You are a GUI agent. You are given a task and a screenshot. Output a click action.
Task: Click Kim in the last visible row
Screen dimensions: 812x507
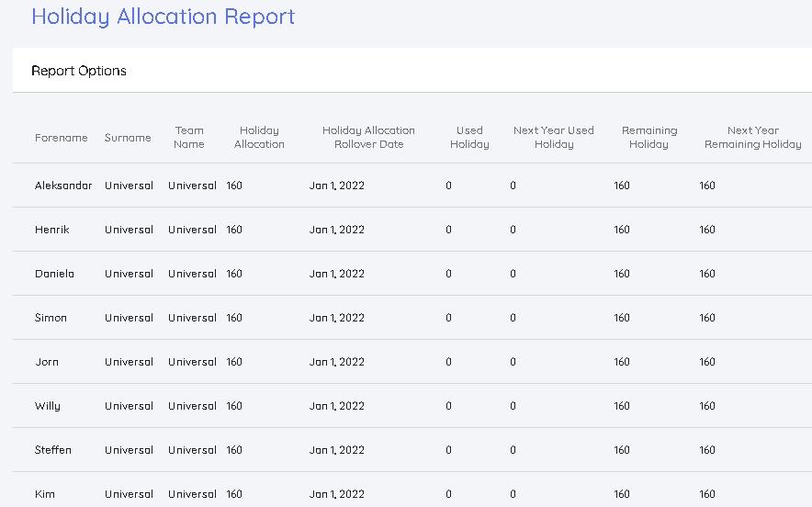[x=45, y=494]
